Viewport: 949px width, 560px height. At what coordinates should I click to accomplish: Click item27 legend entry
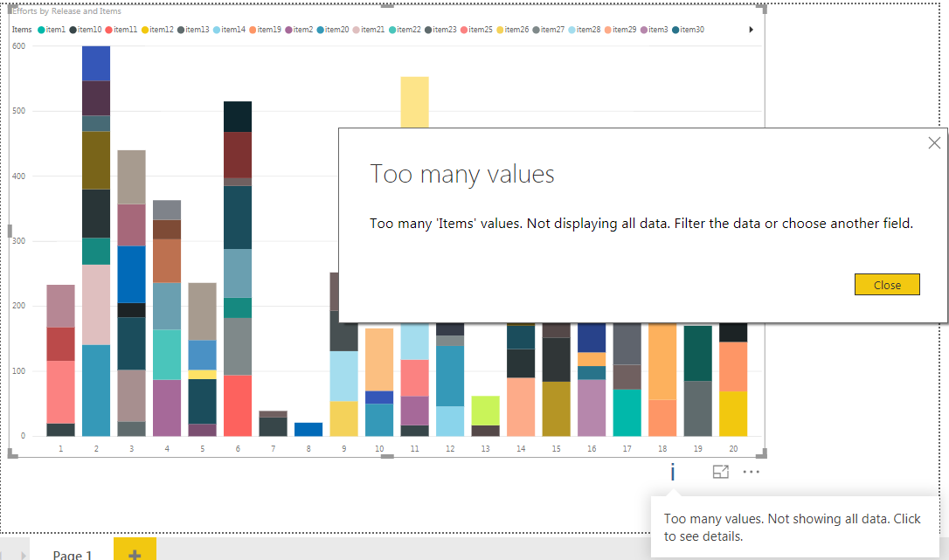pos(548,30)
